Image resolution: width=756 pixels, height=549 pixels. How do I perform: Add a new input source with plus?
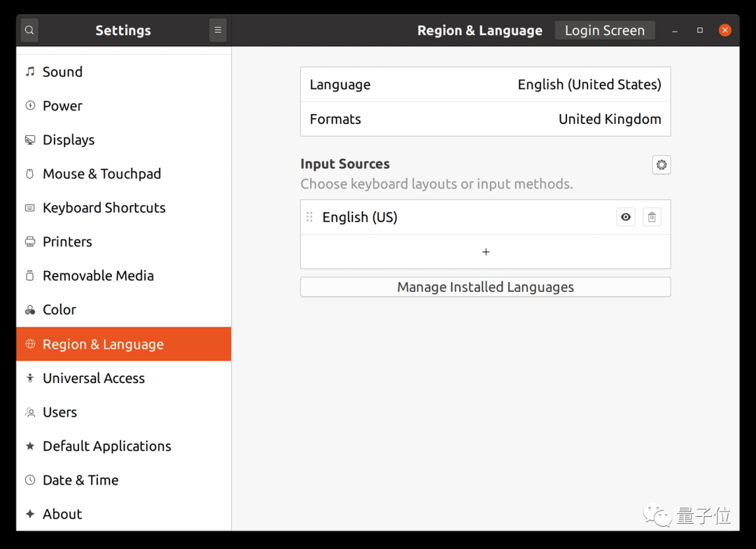pos(486,252)
